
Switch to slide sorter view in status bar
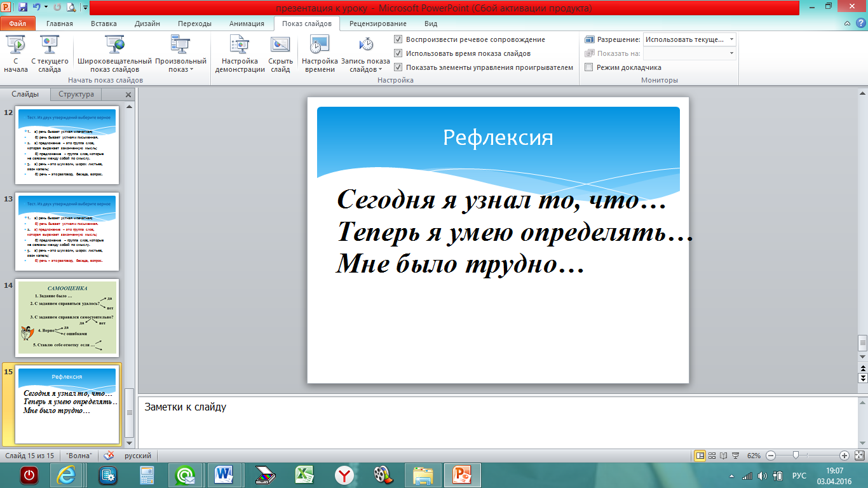pos(712,456)
